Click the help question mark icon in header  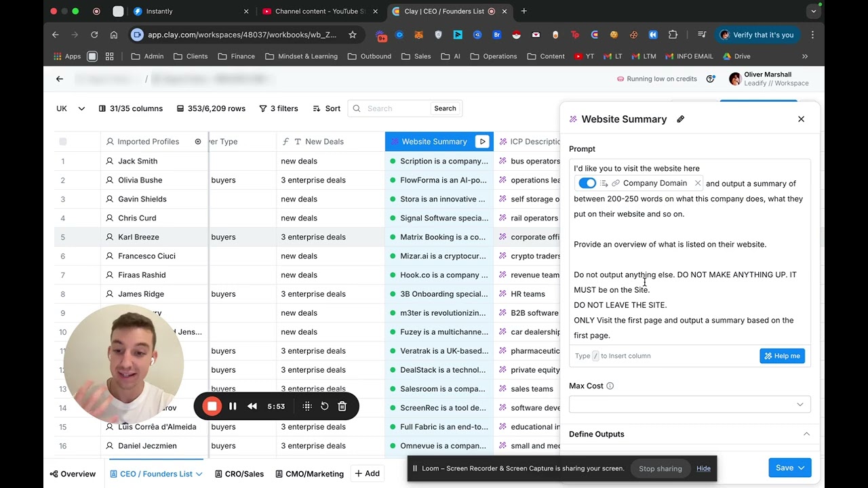pos(711,79)
